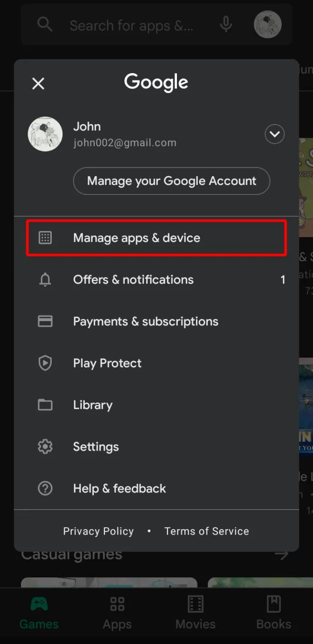Click the account name John
Viewport: 313px width, 644px height.
87,126
